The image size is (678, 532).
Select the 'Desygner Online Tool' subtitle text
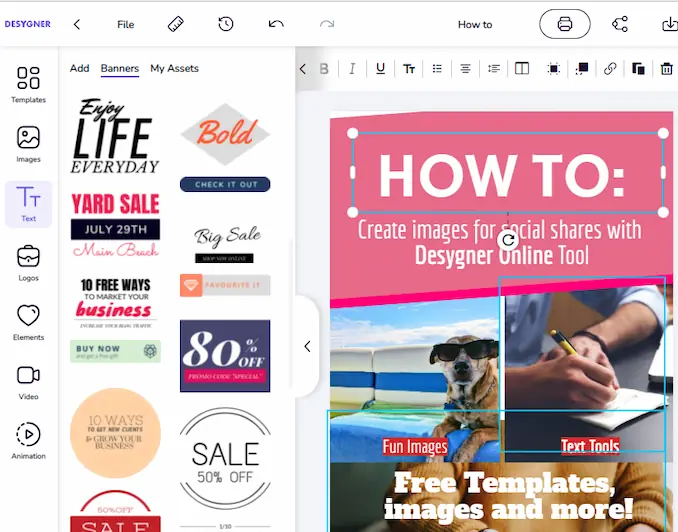pyautogui.click(x=502, y=255)
